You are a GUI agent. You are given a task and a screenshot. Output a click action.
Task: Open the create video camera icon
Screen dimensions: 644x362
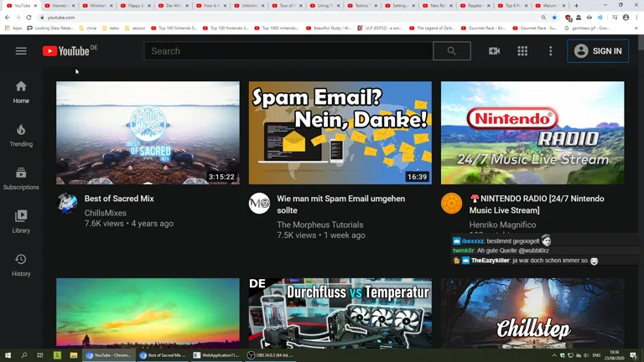click(x=494, y=51)
